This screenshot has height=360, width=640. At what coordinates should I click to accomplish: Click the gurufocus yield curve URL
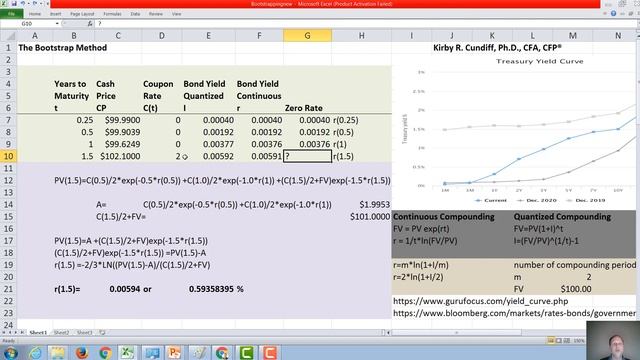click(480, 301)
